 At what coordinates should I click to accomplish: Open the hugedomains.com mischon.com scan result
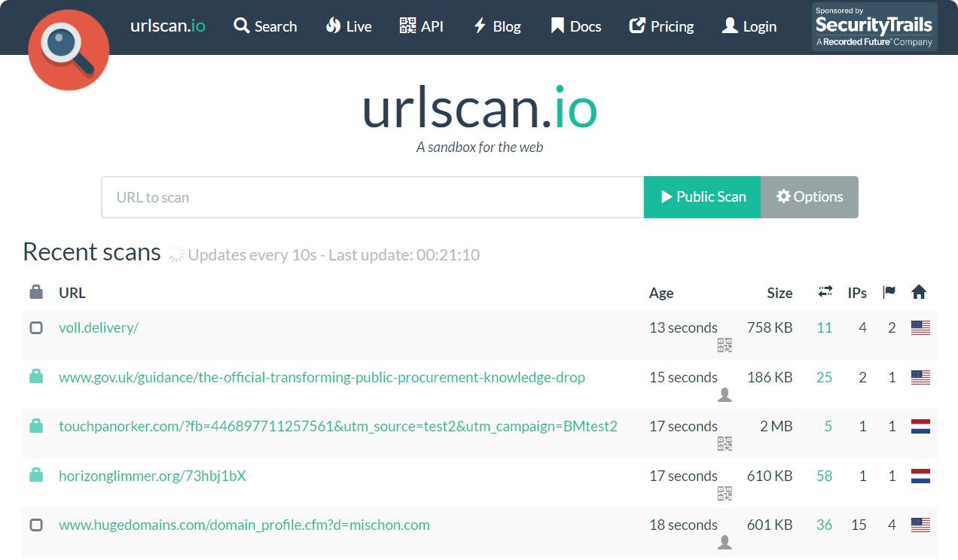[244, 525]
